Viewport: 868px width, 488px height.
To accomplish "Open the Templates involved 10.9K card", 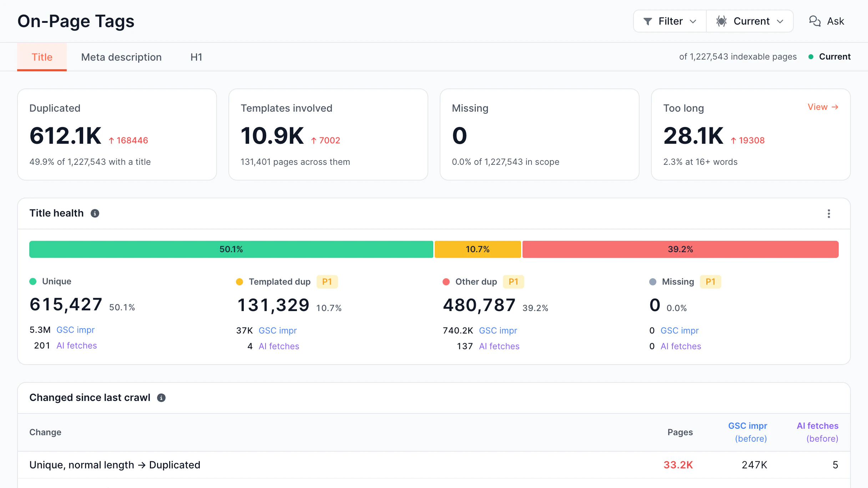I will (x=328, y=134).
